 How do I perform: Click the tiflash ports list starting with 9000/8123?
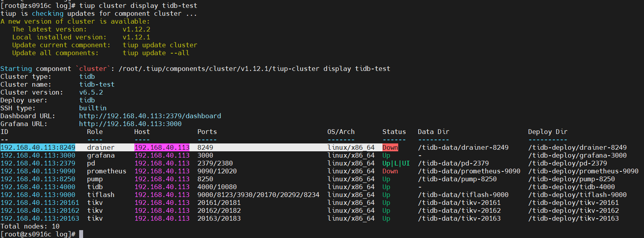[x=258, y=195]
